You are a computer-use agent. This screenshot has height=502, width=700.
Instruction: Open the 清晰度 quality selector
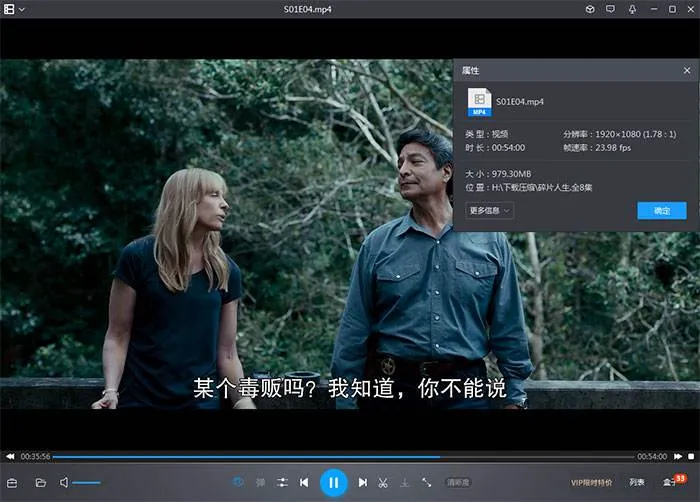pos(458,482)
